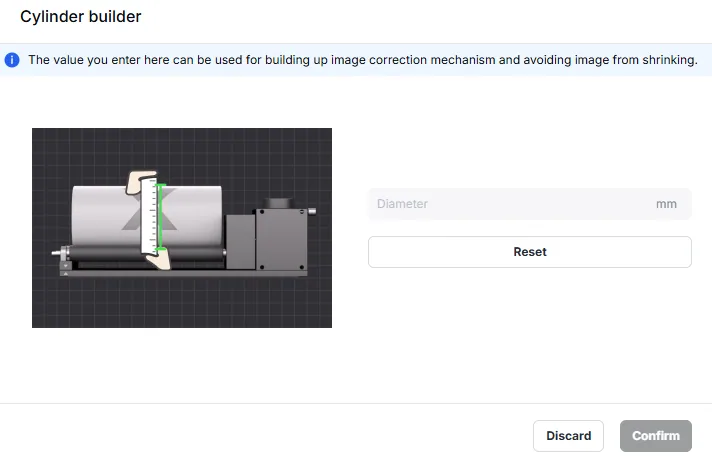Click the Cylinder builder title
The width and height of the screenshot is (712, 462).
pyautogui.click(x=81, y=17)
